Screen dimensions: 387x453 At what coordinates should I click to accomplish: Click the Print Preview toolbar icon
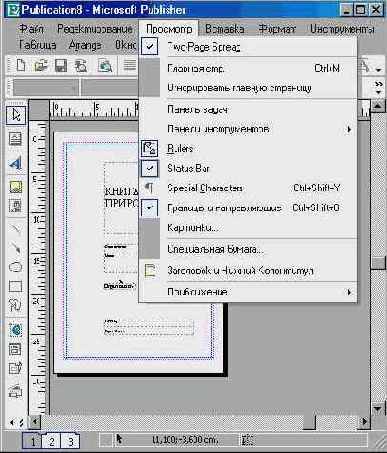click(x=105, y=65)
